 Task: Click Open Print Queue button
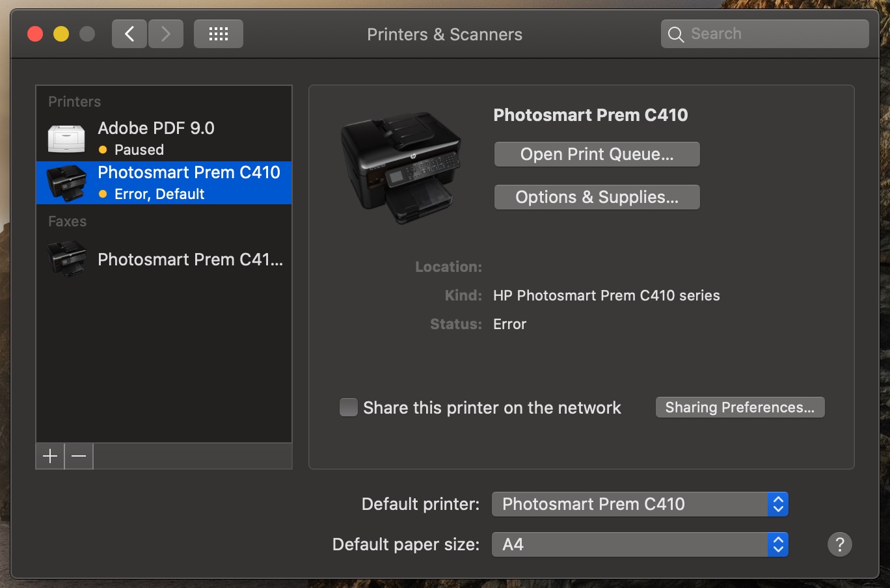tap(597, 154)
